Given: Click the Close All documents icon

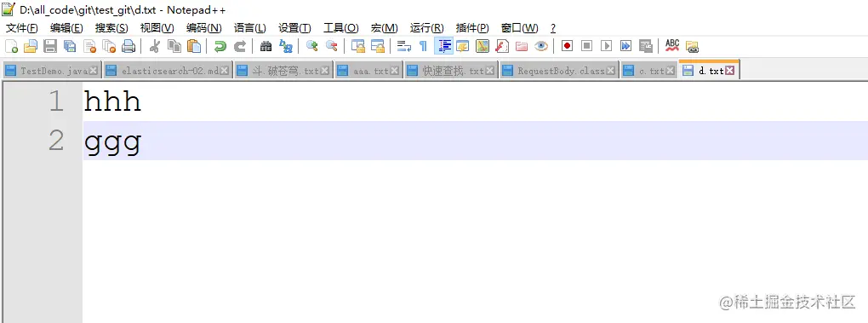Looking at the screenshot, I should 109,46.
